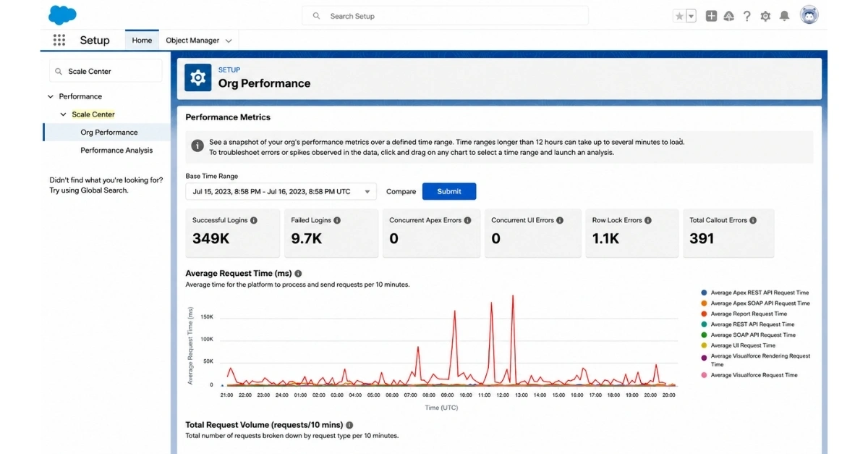Click the Quick Find magnifier icon
Viewport: 868px width, 454px height.
[x=59, y=72]
